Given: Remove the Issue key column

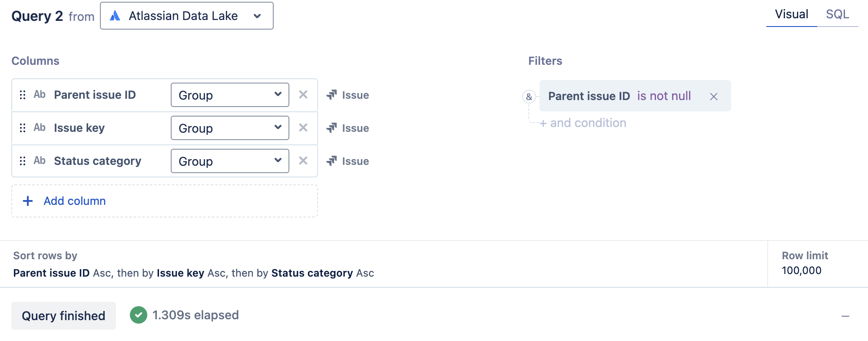Looking at the screenshot, I should coord(303,128).
